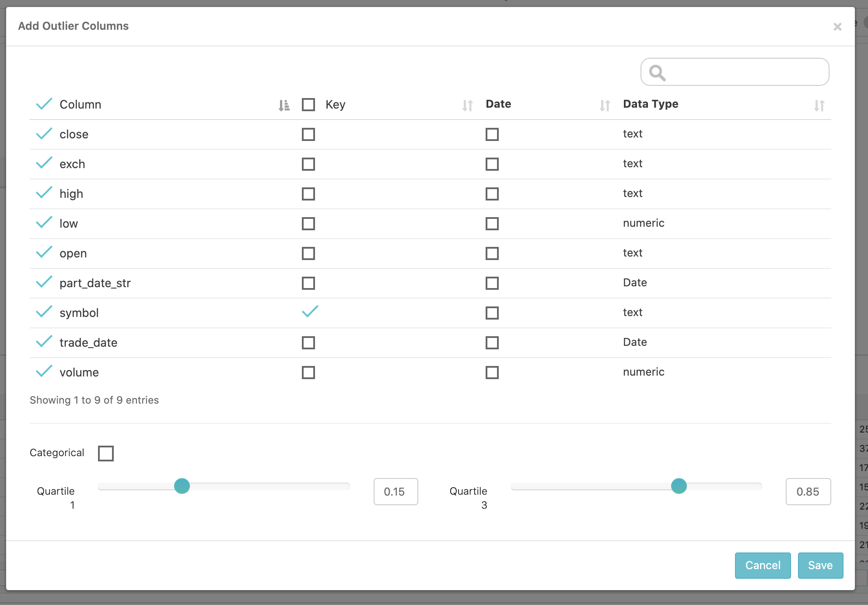Check the Date box for part_date_str

[492, 283]
